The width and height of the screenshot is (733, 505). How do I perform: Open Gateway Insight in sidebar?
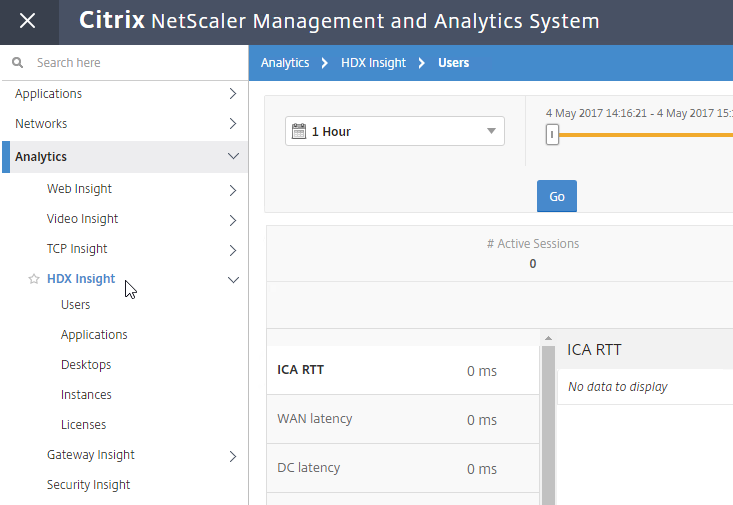(x=91, y=455)
